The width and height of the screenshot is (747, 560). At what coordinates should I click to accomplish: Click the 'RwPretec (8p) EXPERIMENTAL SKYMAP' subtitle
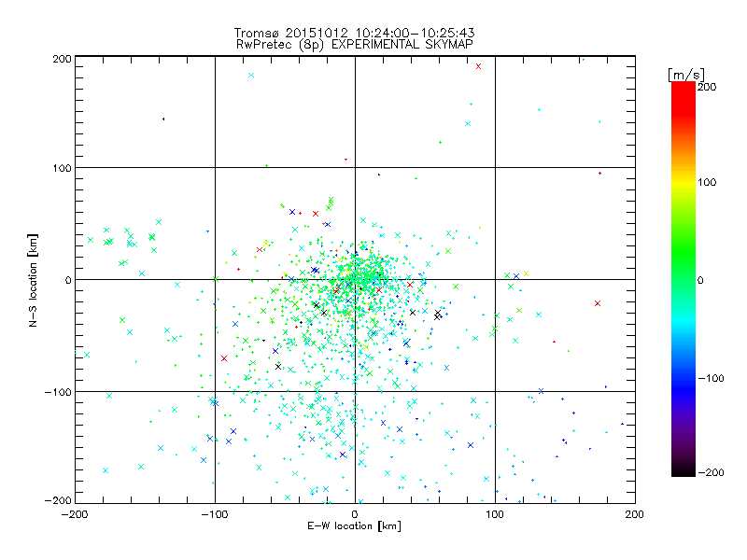click(355, 45)
